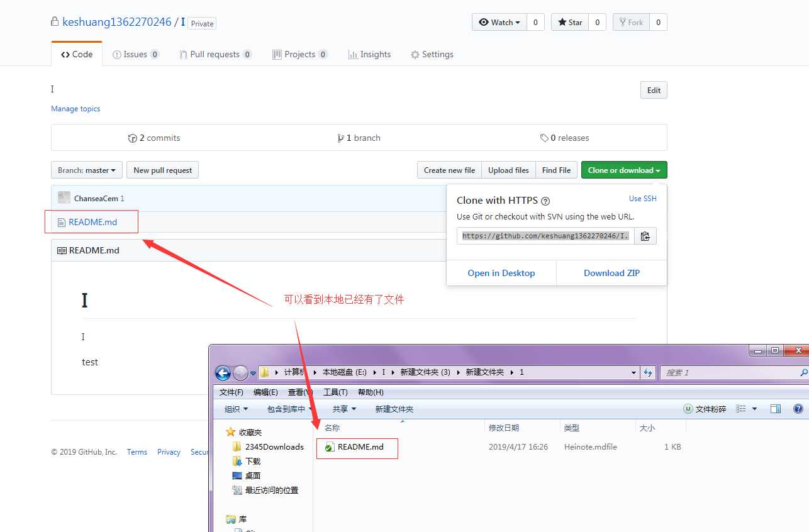
Task: Open the Branch: master dropdown
Action: coord(87,170)
